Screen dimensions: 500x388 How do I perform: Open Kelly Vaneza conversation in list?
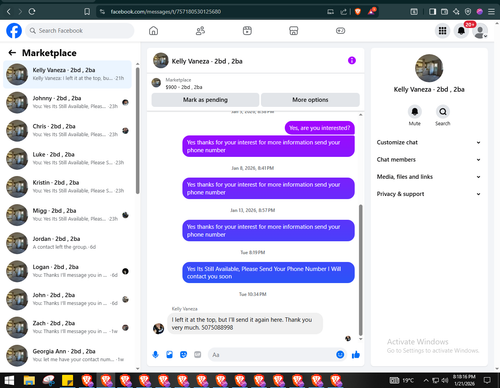click(68, 74)
